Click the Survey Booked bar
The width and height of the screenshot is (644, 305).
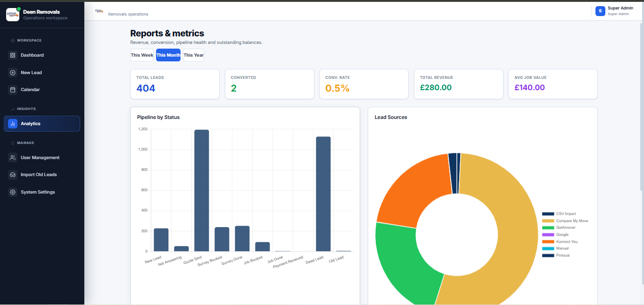tap(222, 239)
